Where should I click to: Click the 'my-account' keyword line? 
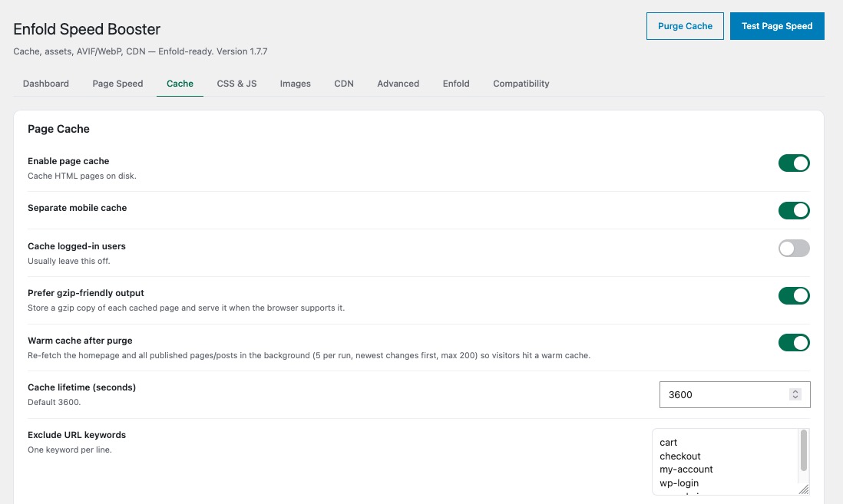click(686, 469)
